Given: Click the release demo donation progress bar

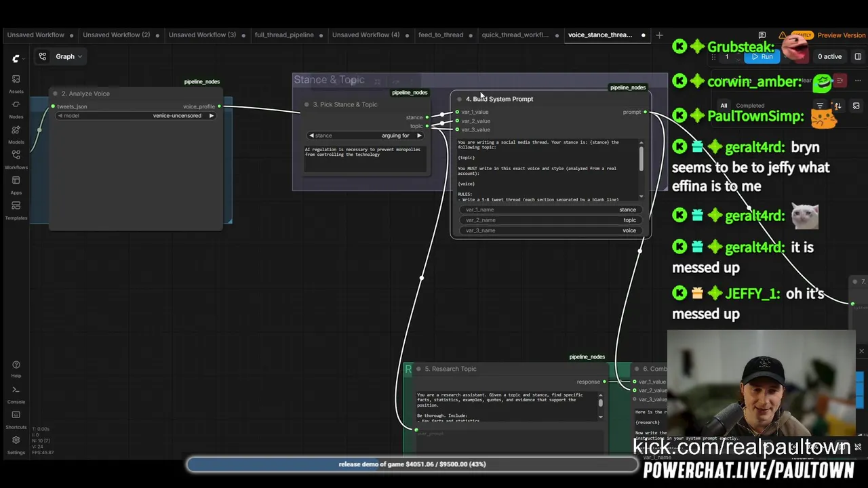Looking at the screenshot, I should pos(412,464).
